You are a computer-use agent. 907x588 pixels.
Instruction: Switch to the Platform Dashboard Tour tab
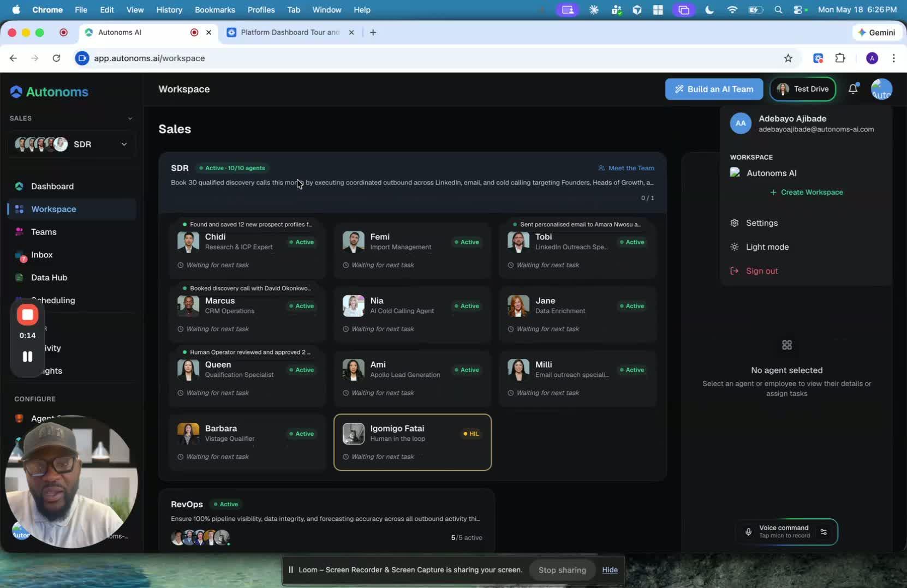click(290, 32)
